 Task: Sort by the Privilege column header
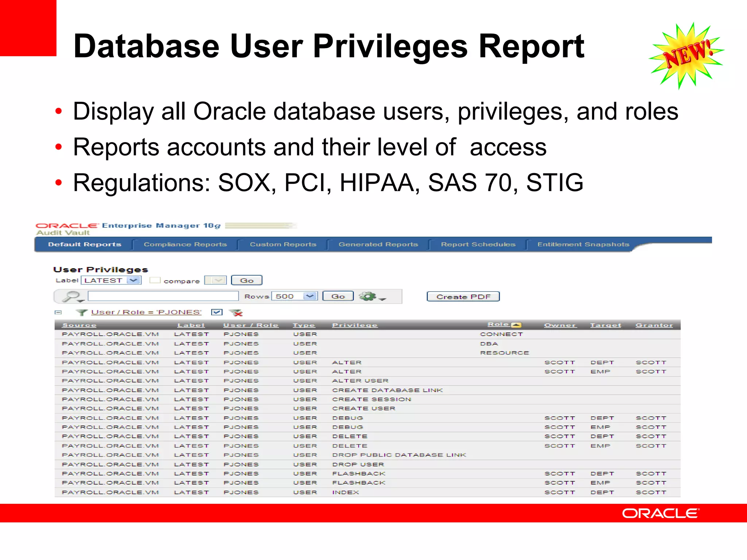[x=355, y=325]
